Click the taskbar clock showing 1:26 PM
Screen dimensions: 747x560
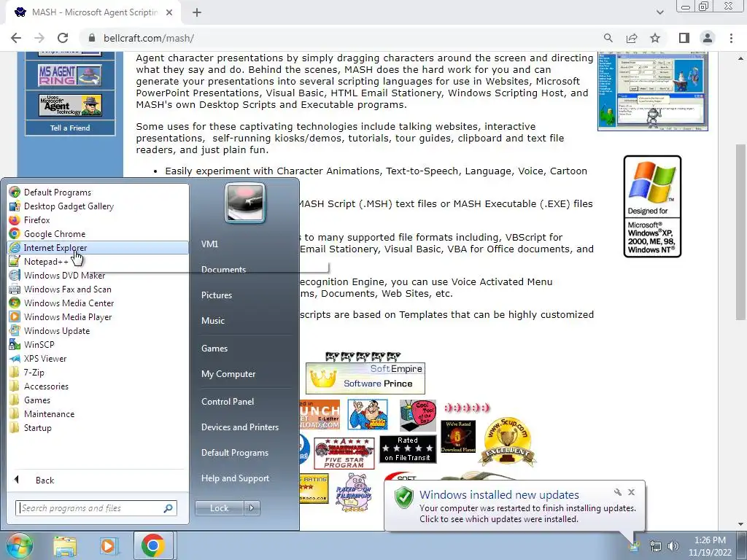point(710,546)
